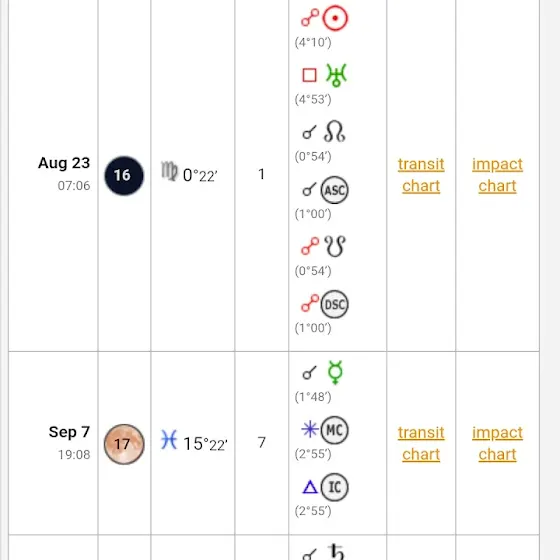Click the full moon number 17 icon

tap(124, 444)
